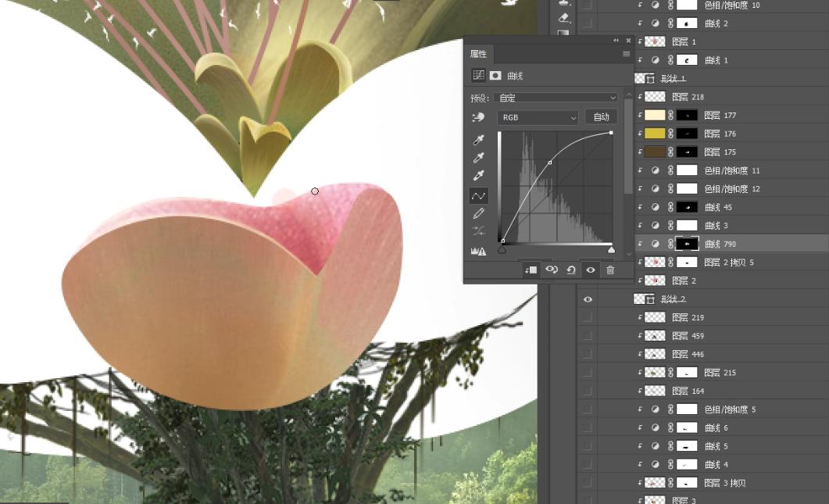Open the 预设 preset dropdown

pyautogui.click(x=556, y=98)
